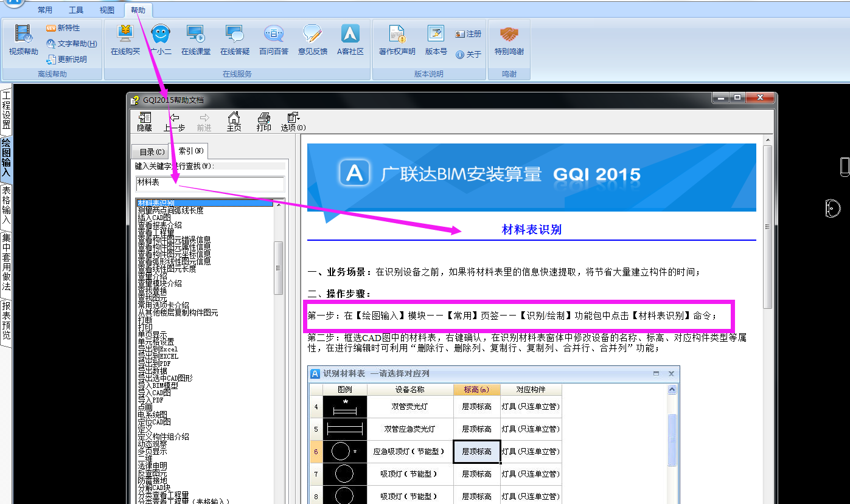Select 导出选中CAD图形 index entry
The image size is (850, 504).
point(165,378)
